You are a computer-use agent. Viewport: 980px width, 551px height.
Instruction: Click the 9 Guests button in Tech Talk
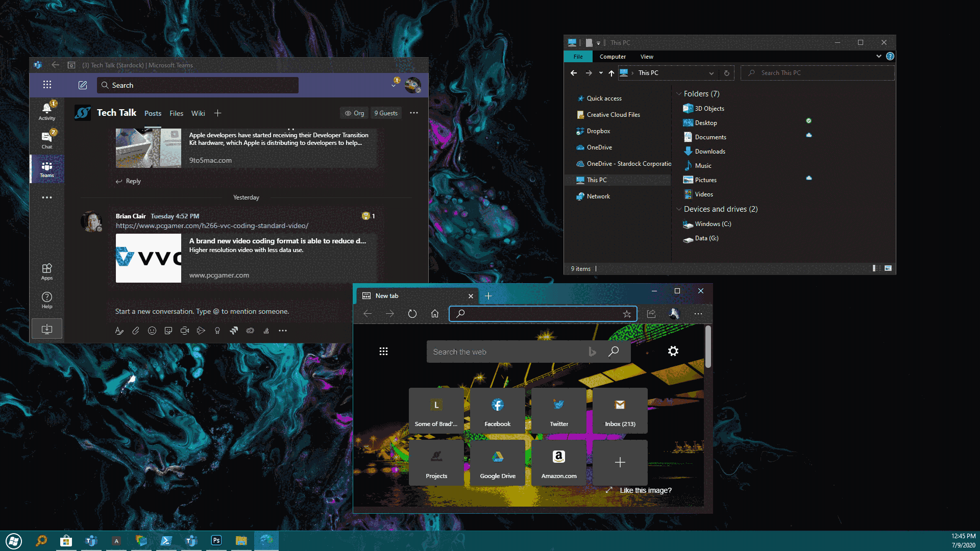pyautogui.click(x=386, y=113)
